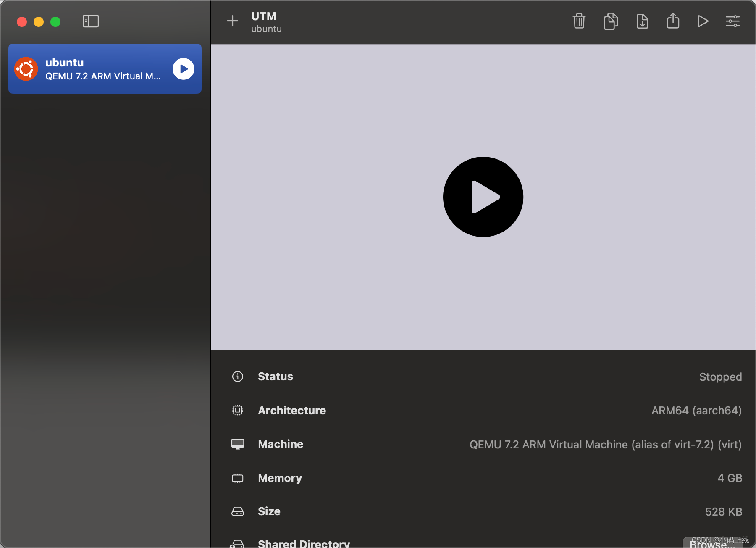
Task: Click the Machine display icon
Action: (238, 444)
